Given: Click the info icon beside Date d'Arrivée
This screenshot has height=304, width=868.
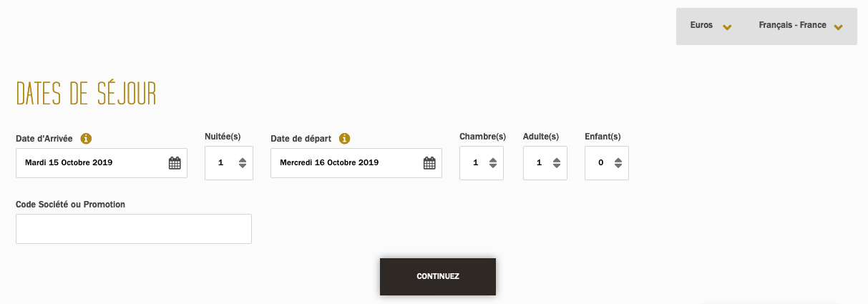Looking at the screenshot, I should point(86,138).
